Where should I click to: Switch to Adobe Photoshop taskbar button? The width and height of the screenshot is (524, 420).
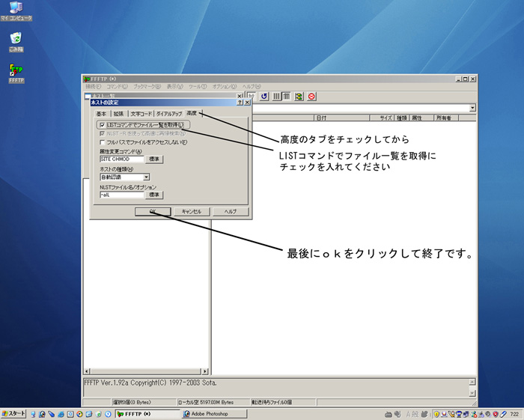tap(215, 414)
